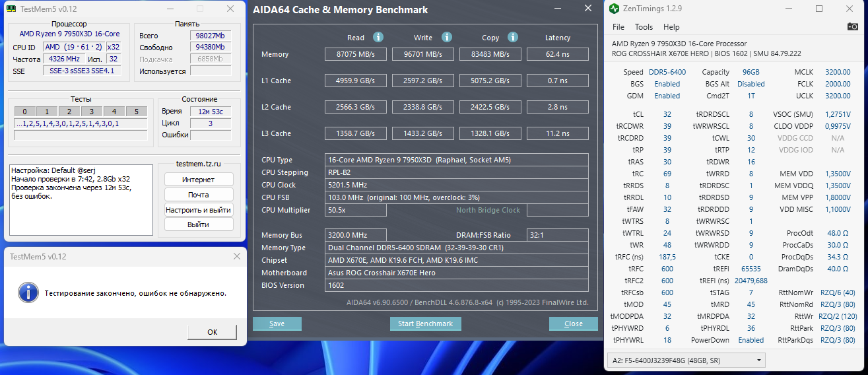
Task: Click the TestMem5 title bar app icon
Action: pos(11,9)
